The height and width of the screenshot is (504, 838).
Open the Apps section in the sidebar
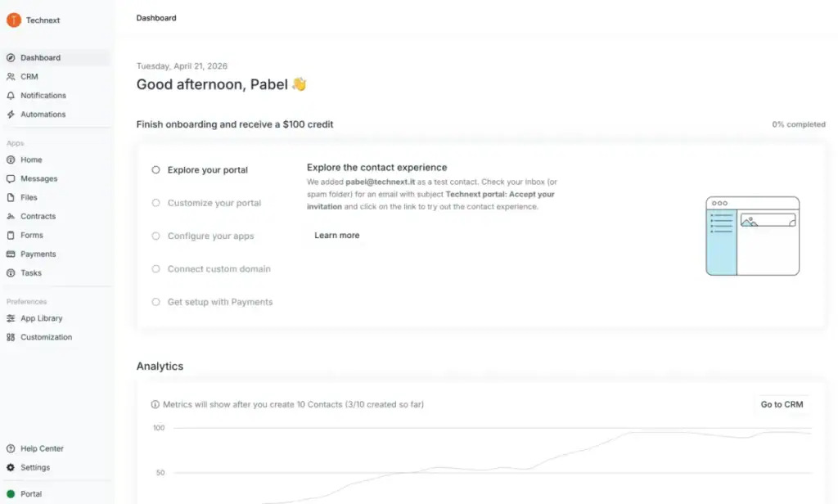(15, 142)
